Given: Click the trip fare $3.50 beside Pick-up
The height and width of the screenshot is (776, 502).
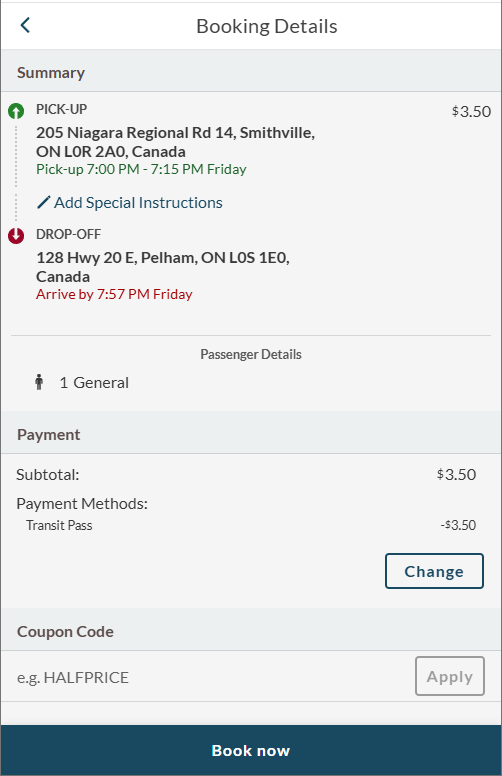Looking at the screenshot, I should [471, 111].
